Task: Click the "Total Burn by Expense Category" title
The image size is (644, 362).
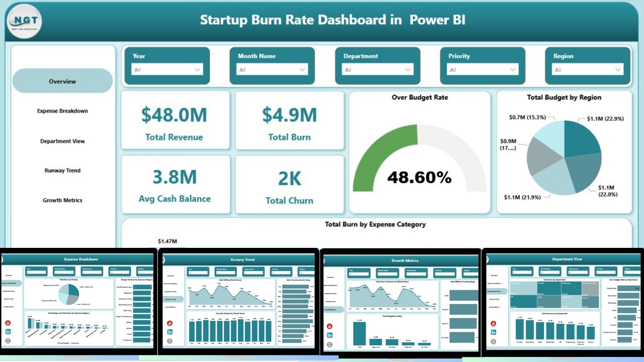Action: coord(375,224)
